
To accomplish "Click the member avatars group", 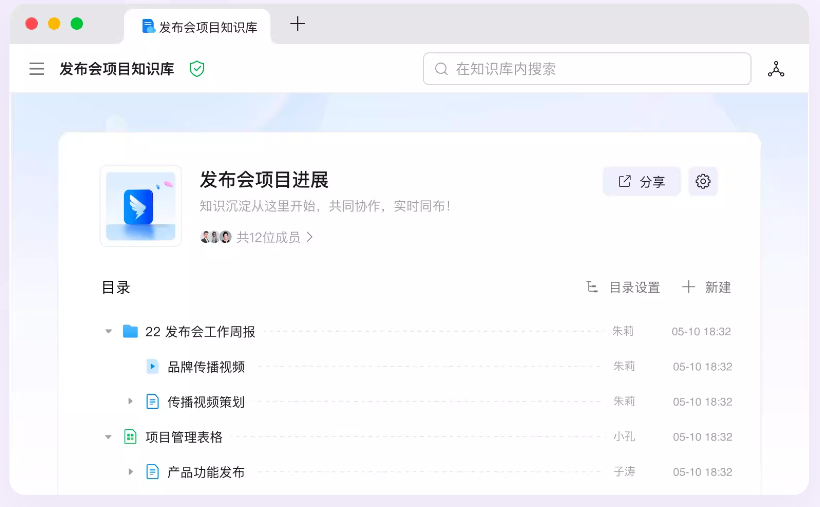I will [215, 237].
